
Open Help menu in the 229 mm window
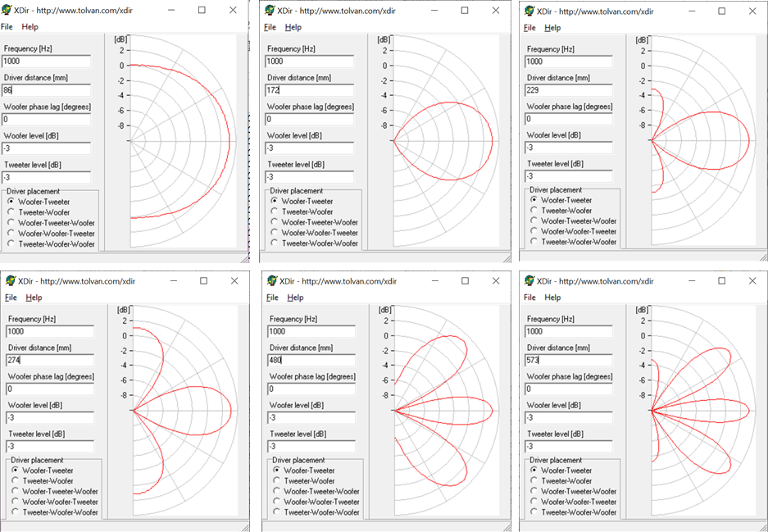point(552,28)
